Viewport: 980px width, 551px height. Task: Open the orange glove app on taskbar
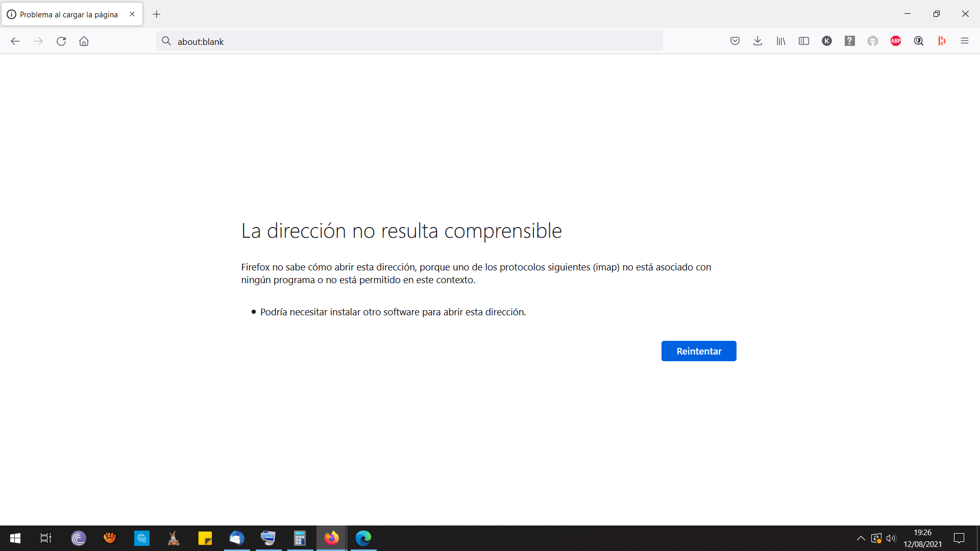click(x=110, y=538)
